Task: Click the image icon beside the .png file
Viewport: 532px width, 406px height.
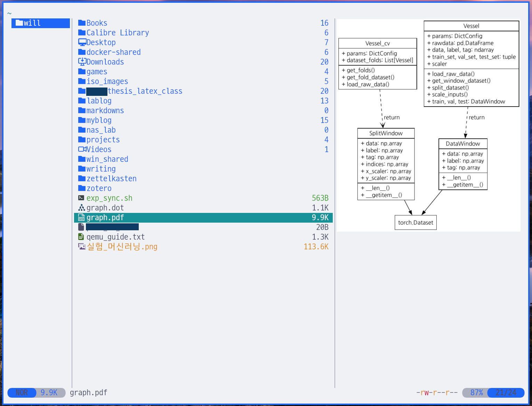Action: (x=82, y=247)
